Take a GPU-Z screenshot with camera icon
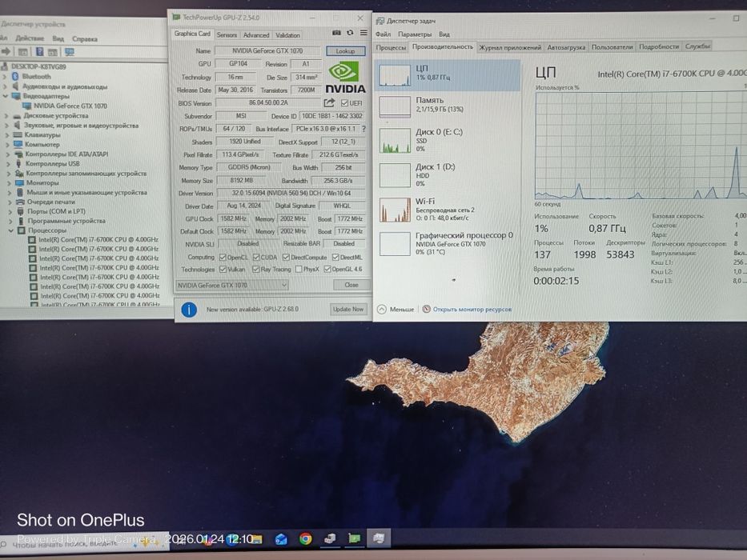 [336, 32]
